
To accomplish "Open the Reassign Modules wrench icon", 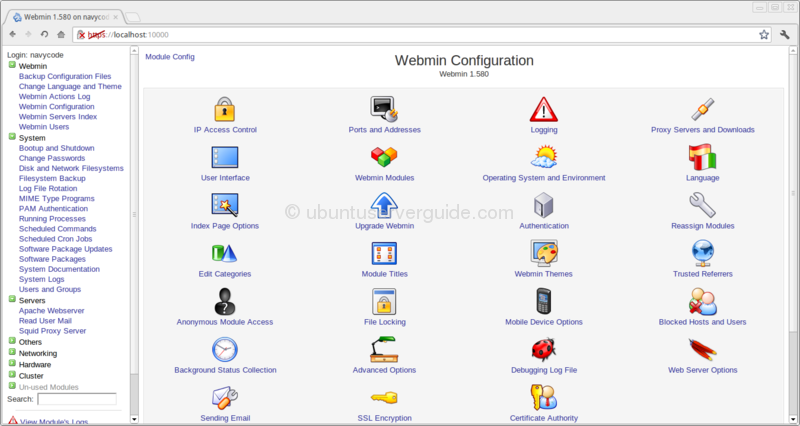I will coord(702,205).
